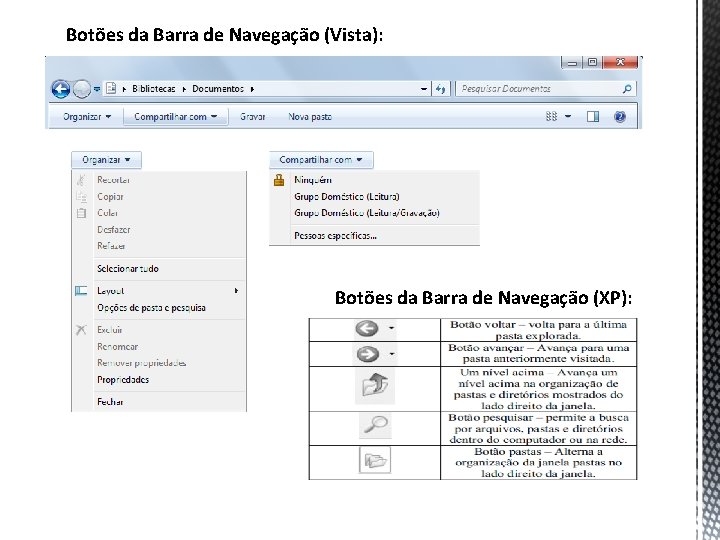The width and height of the screenshot is (720, 540).
Task: Click the copy icon beside Copiar
Action: (81, 197)
